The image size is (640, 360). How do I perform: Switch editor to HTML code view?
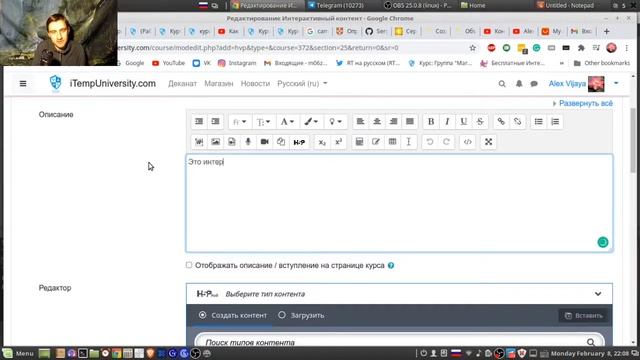(x=467, y=142)
